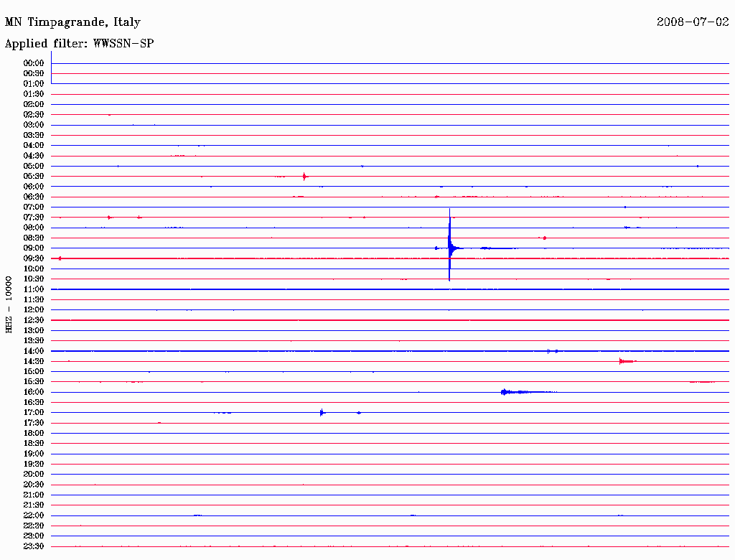Click the Applied filter WWSSN-SP label
This screenshot has width=735, height=560.
pyautogui.click(x=79, y=44)
